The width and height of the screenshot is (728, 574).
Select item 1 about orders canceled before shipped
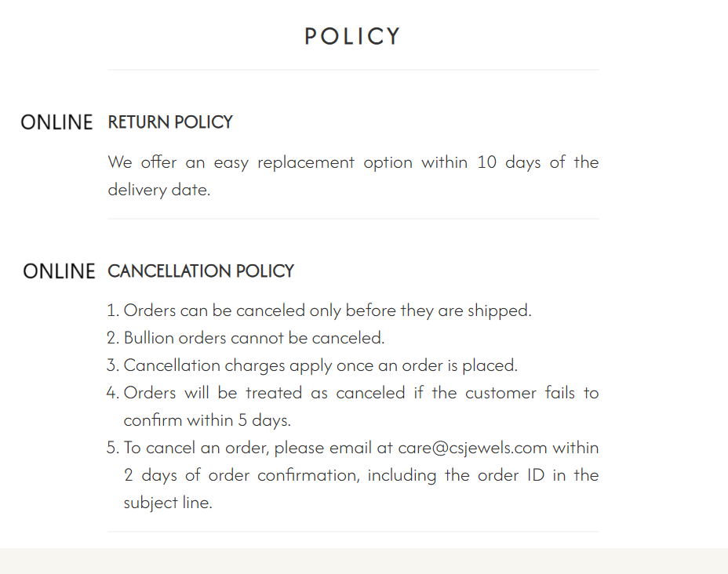coord(319,311)
